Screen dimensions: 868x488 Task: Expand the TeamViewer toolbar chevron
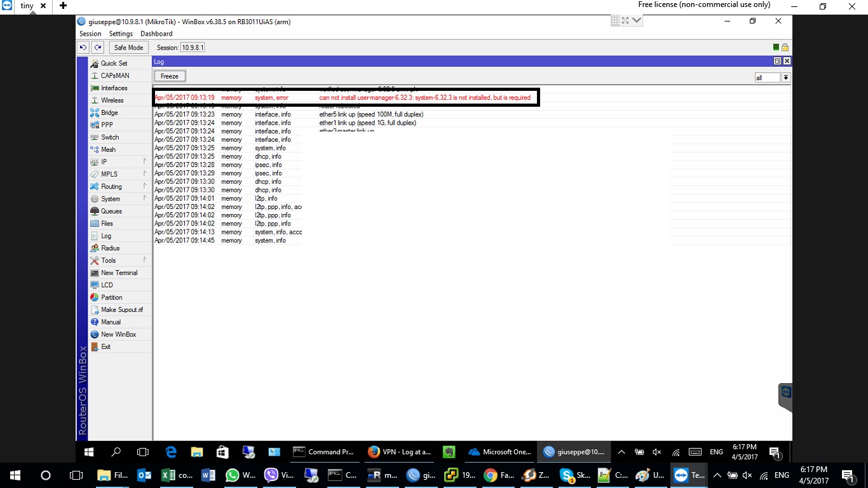pyautogui.click(x=637, y=20)
